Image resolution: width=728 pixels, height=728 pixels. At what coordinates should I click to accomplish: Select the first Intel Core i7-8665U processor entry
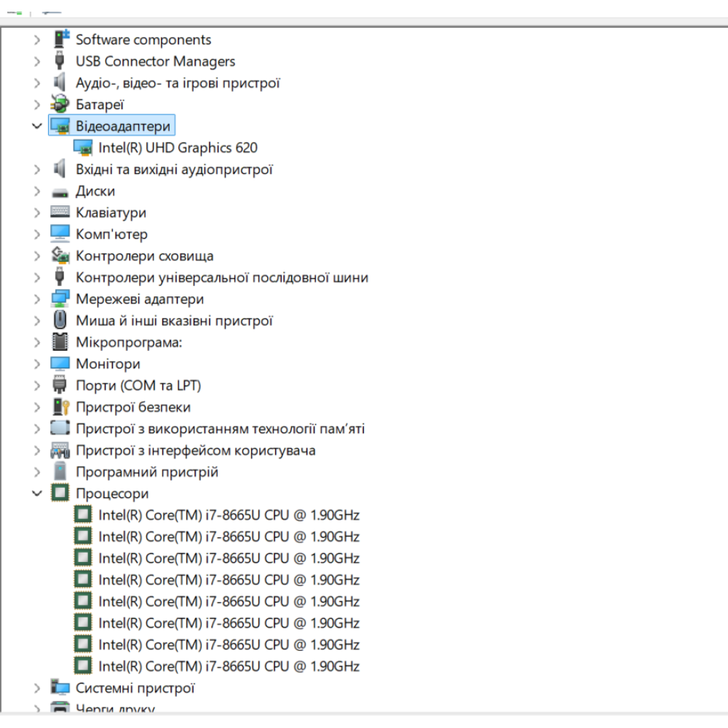[229, 515]
